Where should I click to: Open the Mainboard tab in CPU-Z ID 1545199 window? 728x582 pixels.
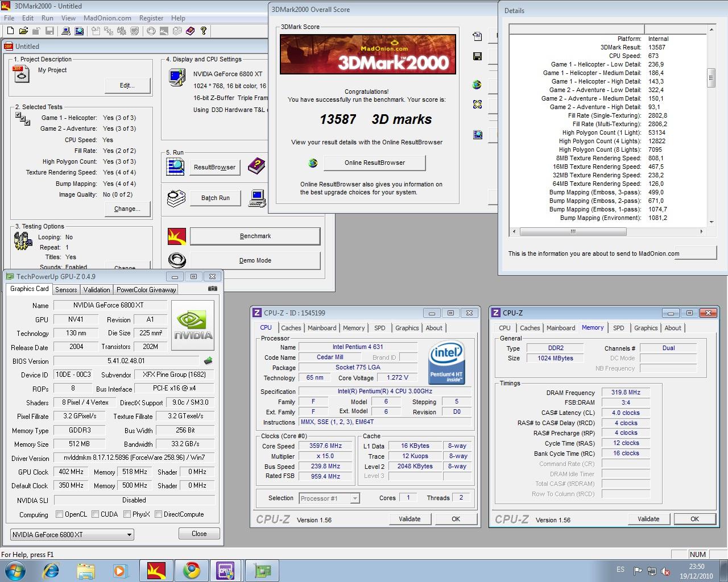point(322,328)
